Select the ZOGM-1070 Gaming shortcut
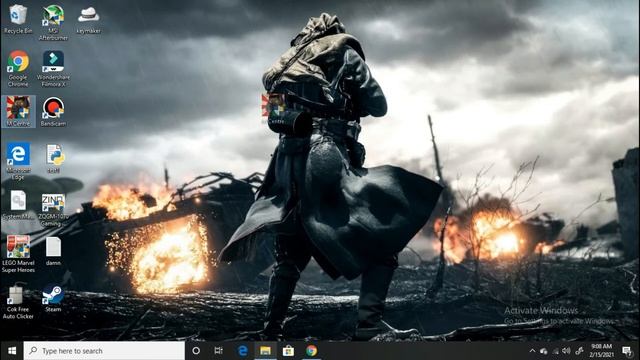This screenshot has width=640, height=360. (53, 209)
